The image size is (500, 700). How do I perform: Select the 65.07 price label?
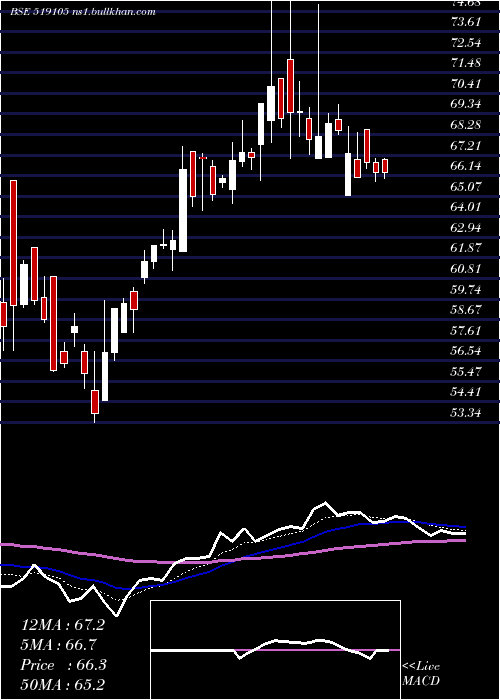pyautogui.click(x=466, y=186)
